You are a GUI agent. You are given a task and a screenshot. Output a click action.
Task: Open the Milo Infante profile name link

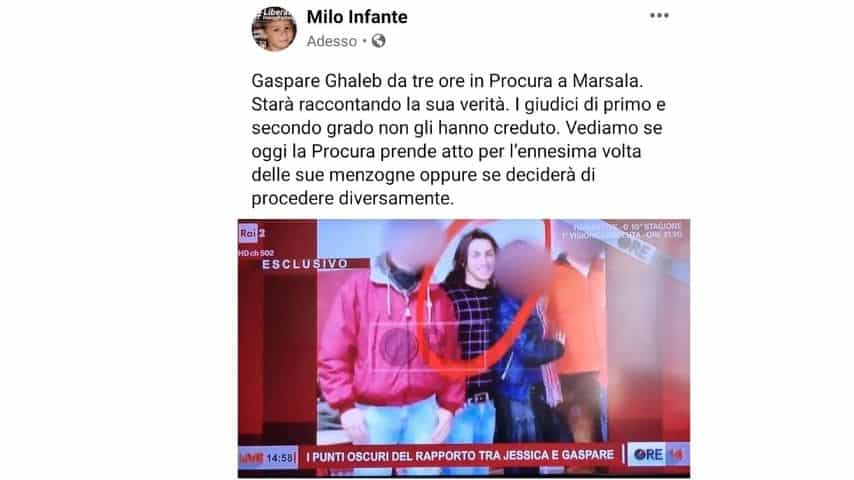click(x=357, y=17)
